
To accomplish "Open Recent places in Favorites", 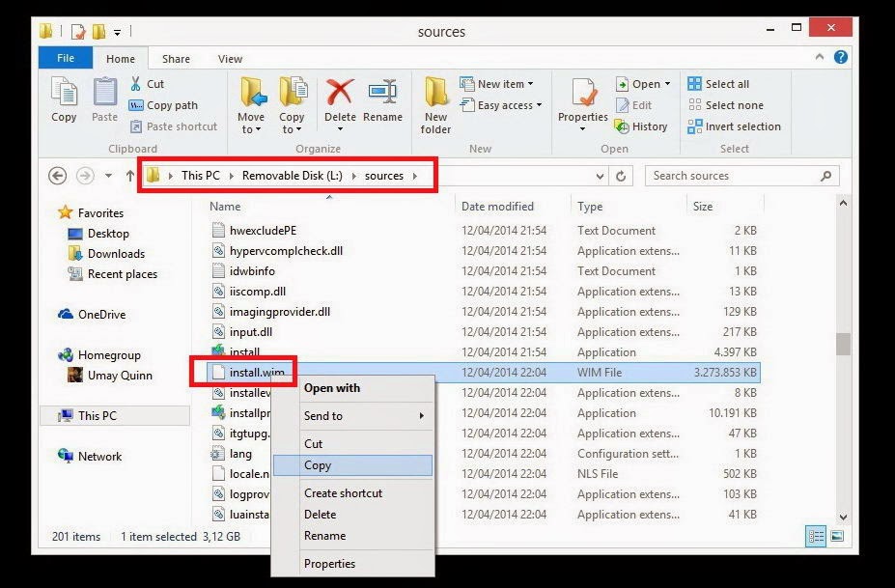I will (112, 274).
